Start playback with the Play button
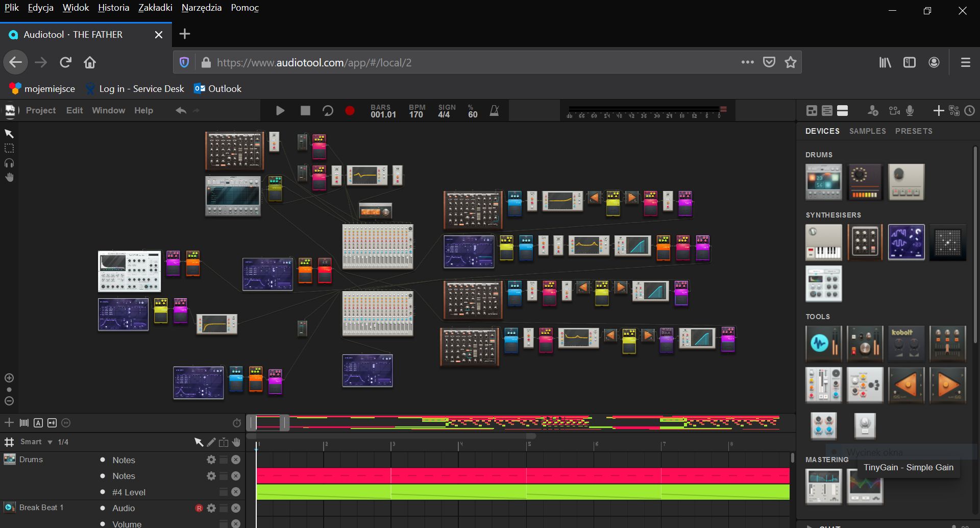This screenshot has height=528, width=980. click(x=280, y=110)
